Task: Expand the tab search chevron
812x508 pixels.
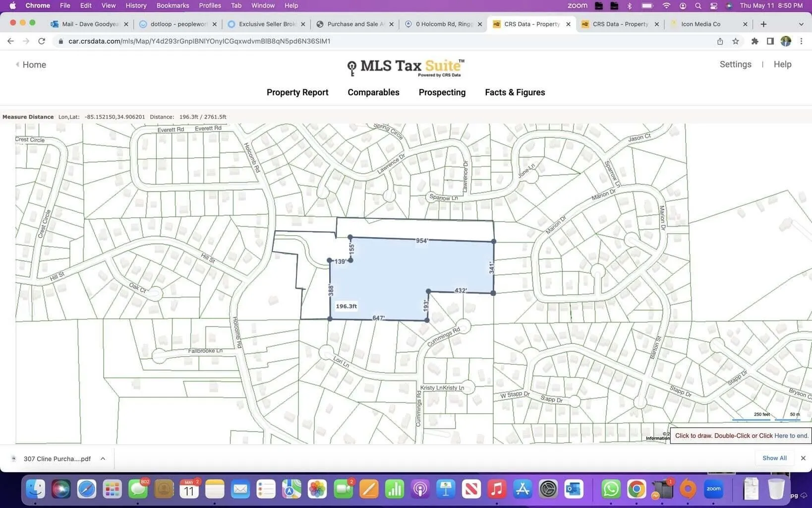Action: [x=801, y=24]
